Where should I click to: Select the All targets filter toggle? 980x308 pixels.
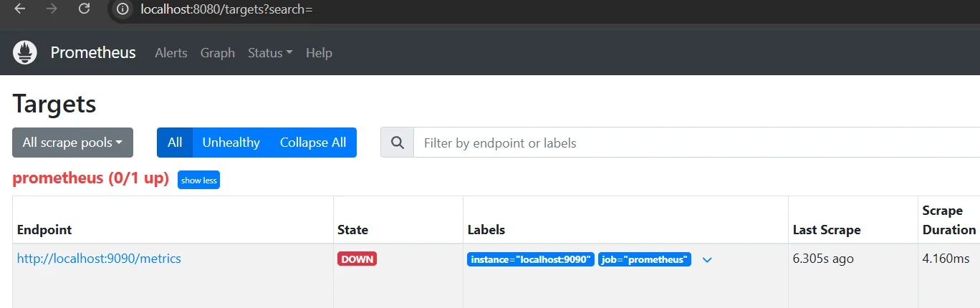pos(175,143)
